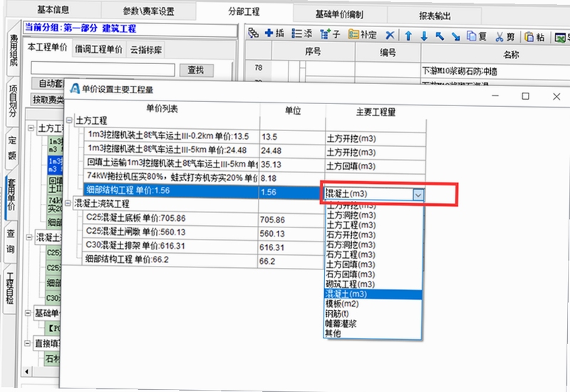Click the blue move-up arrow icon
Viewport: 570px width, 392px height.
point(408,36)
